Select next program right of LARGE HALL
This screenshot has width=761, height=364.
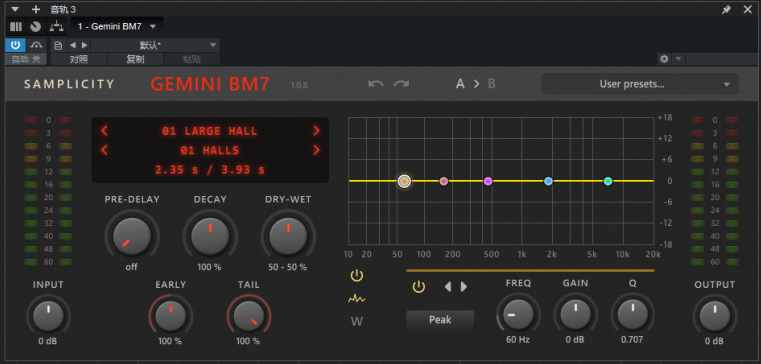click(x=316, y=131)
